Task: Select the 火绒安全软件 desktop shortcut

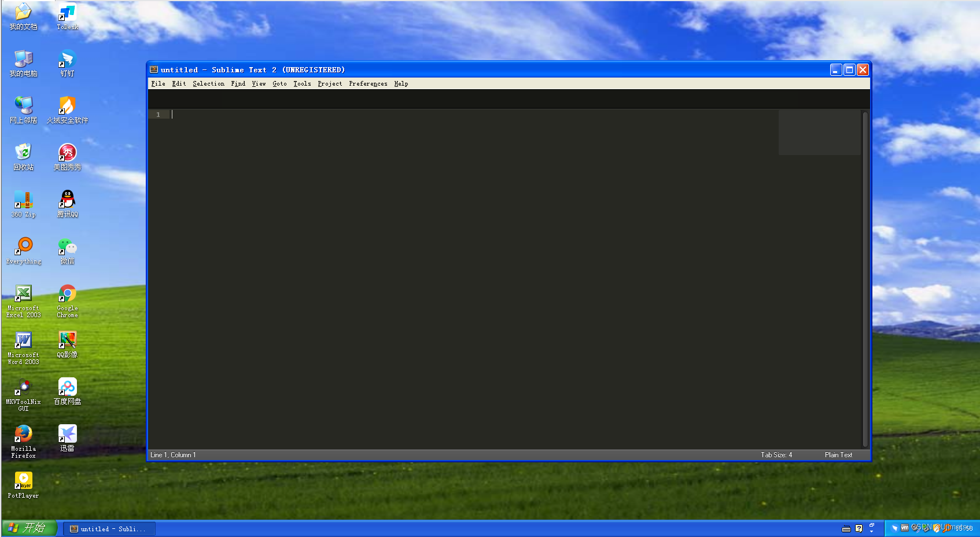Action: [67, 110]
